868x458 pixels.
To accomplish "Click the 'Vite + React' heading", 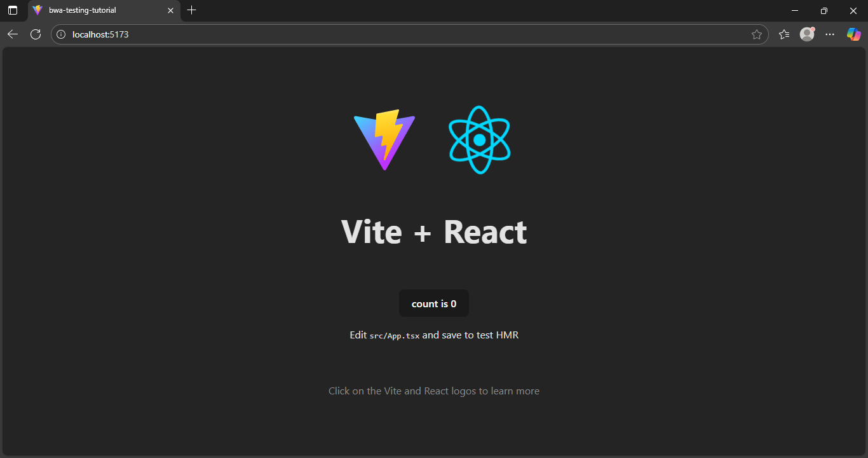I will [x=434, y=232].
